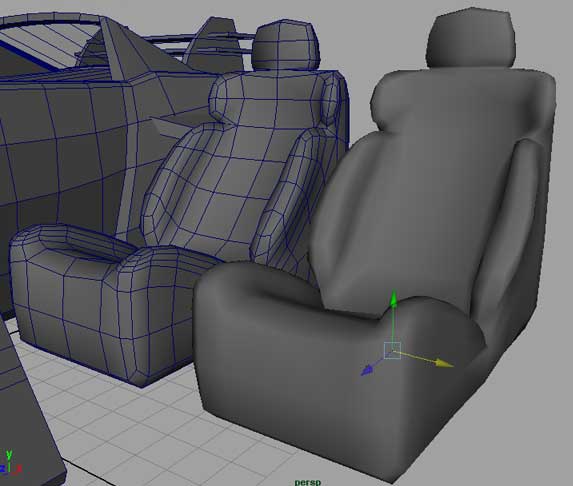Select the car dashboard body mesh
Viewport: 573px width, 486px height.
(73, 153)
